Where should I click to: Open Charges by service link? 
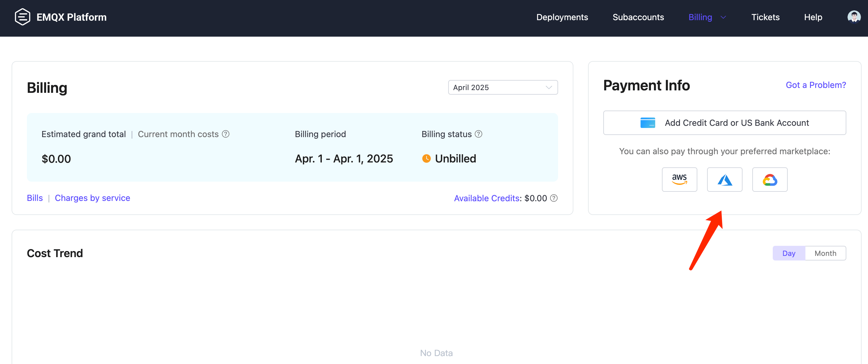coord(92,198)
